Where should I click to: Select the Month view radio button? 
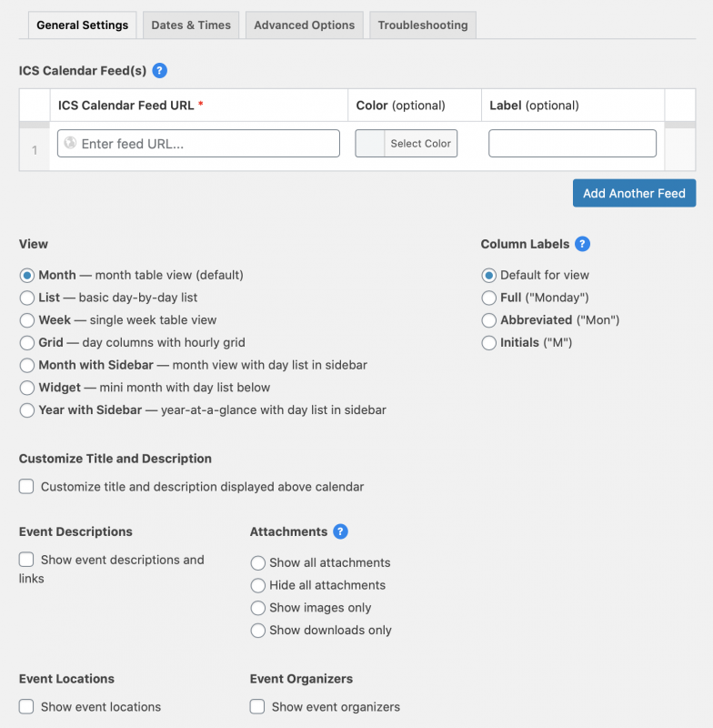[x=27, y=275]
